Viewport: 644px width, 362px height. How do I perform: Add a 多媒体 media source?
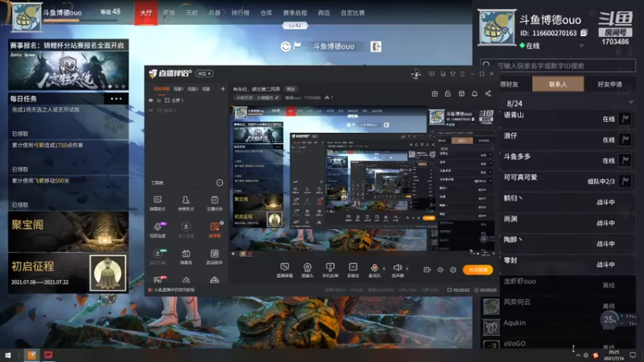click(x=353, y=270)
